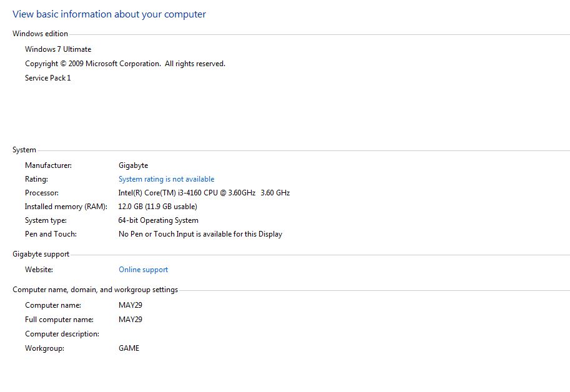570x392 pixels.
Task: Click the 'Computer description:' label
Action: [x=62, y=334]
